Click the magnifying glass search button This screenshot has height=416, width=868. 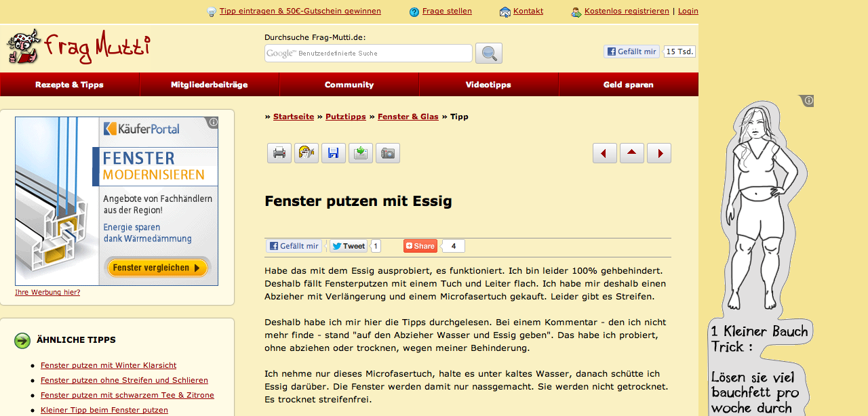point(488,53)
